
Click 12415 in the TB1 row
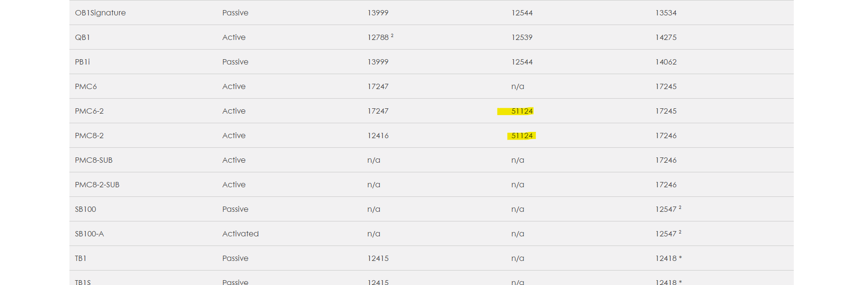378,259
